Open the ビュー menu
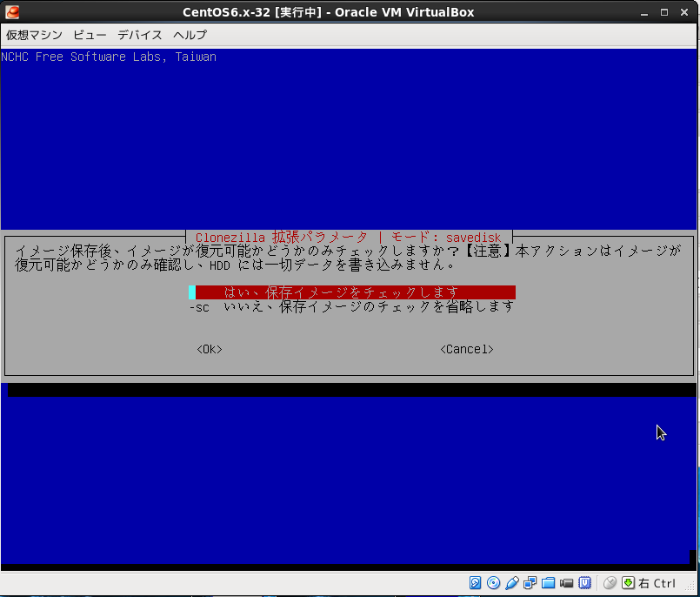700x597 pixels. [90, 35]
